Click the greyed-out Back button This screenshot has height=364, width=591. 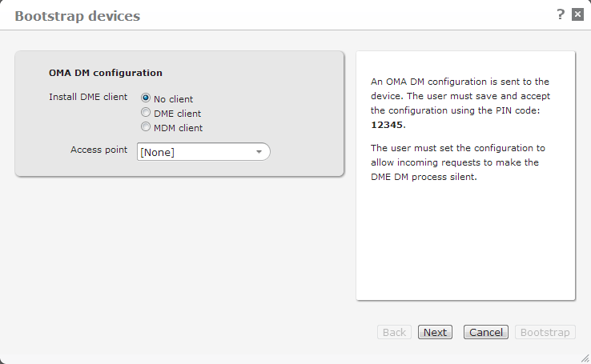394,332
